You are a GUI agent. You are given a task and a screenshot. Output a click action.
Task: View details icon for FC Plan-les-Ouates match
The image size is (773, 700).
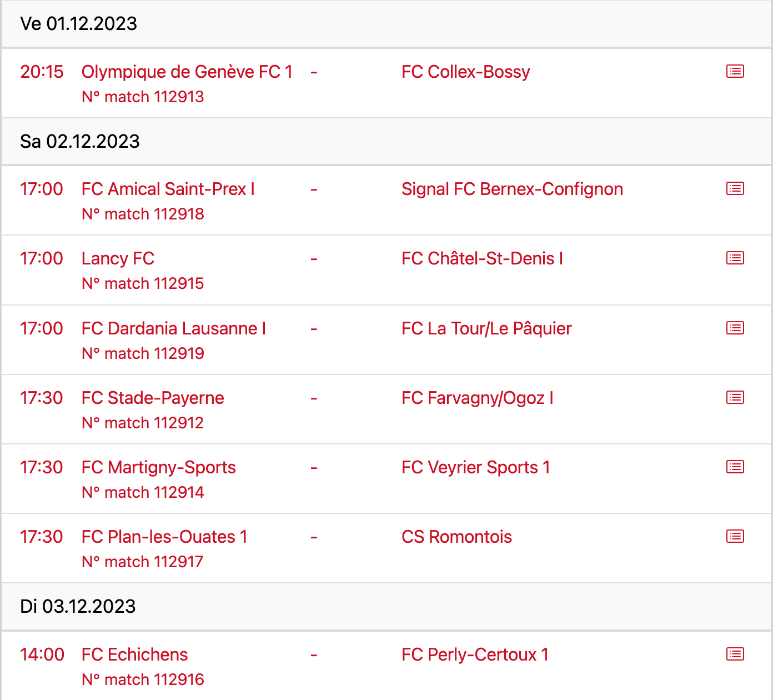pyautogui.click(x=735, y=536)
